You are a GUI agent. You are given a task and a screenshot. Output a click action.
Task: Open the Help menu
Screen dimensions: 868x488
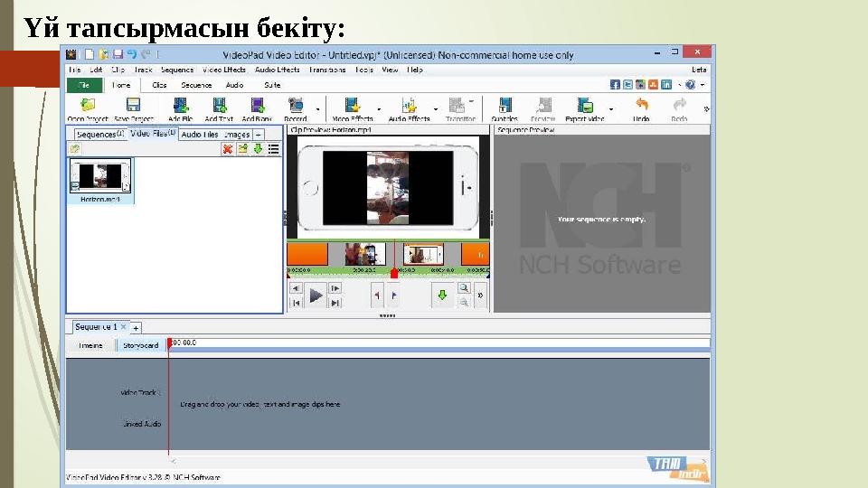pos(415,70)
